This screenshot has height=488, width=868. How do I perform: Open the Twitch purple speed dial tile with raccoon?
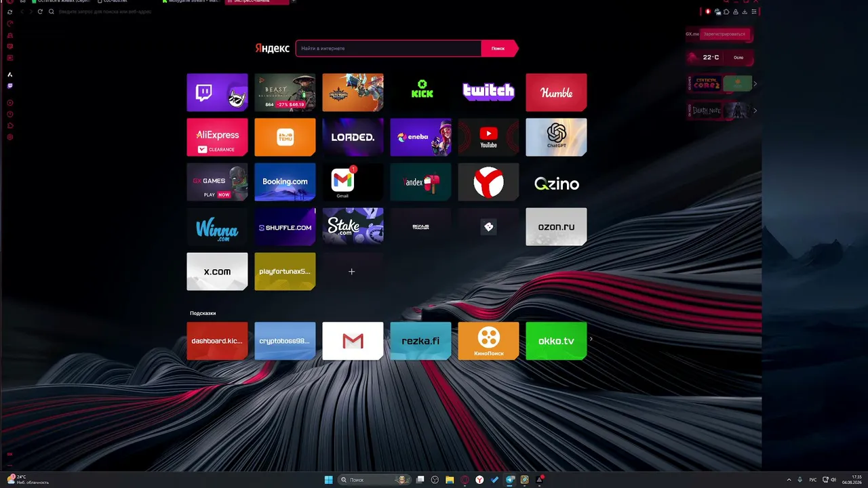(x=217, y=92)
